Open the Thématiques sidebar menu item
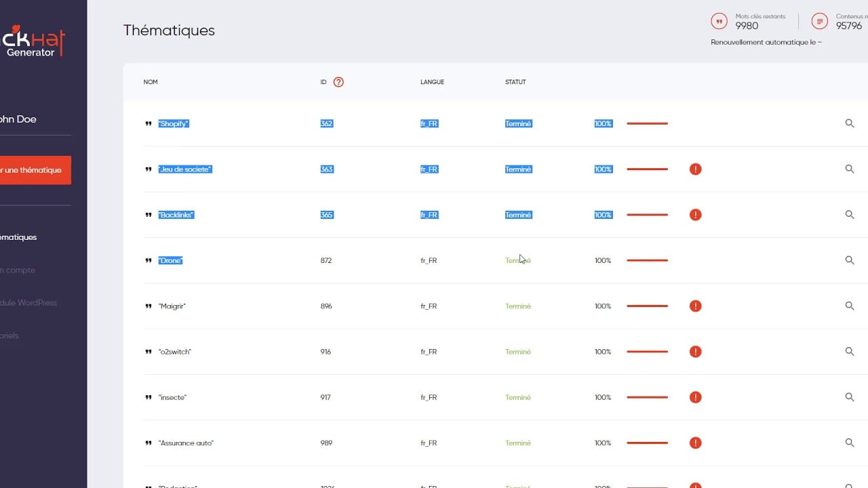 pyautogui.click(x=19, y=237)
